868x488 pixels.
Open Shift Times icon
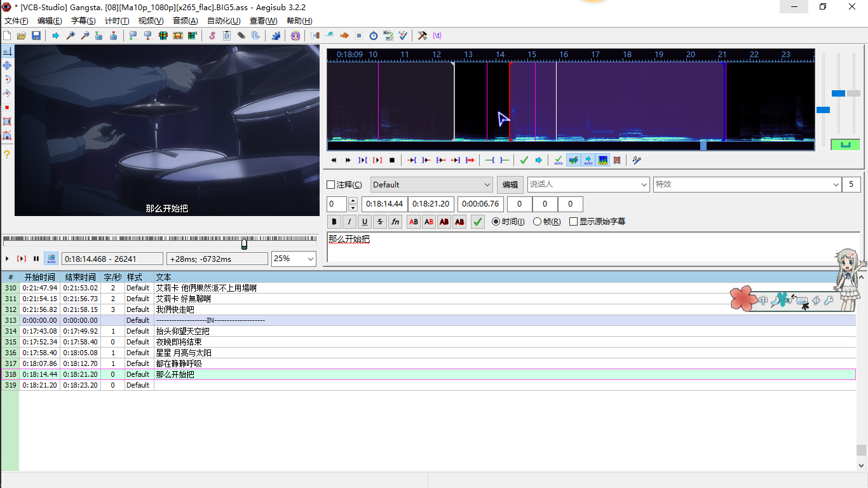coord(315,36)
